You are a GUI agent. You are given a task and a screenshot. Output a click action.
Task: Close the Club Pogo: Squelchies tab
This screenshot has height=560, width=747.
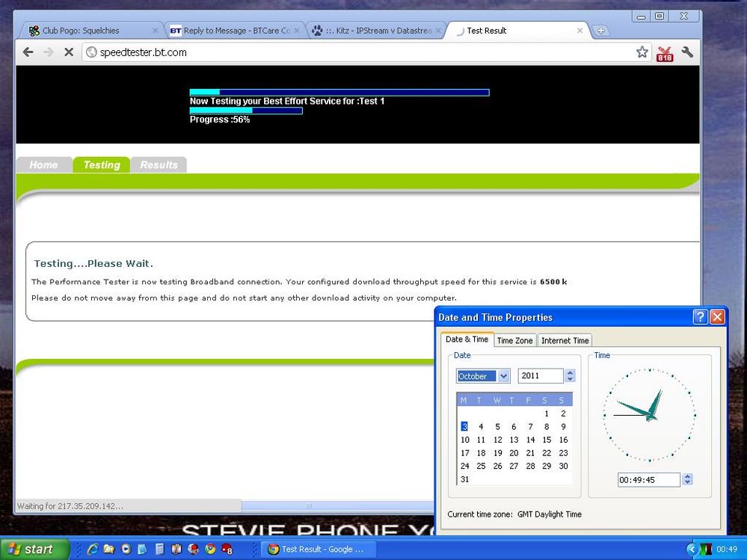tap(155, 31)
